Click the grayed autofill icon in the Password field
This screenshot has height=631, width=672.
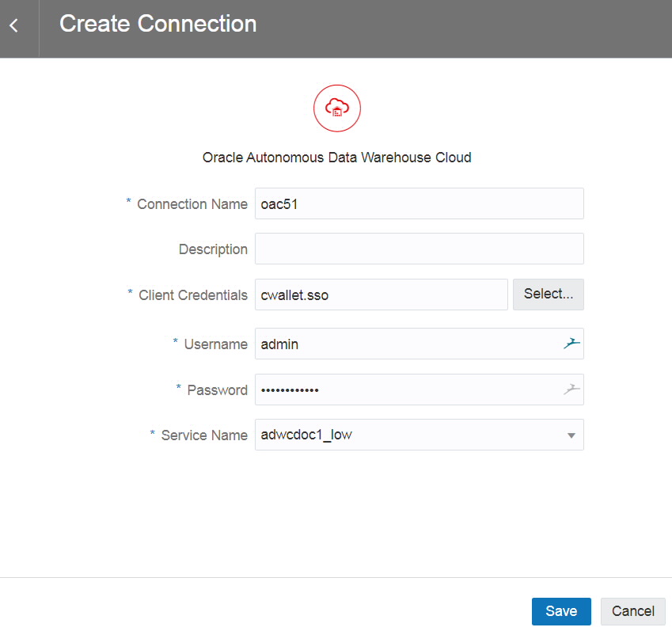[x=572, y=390]
